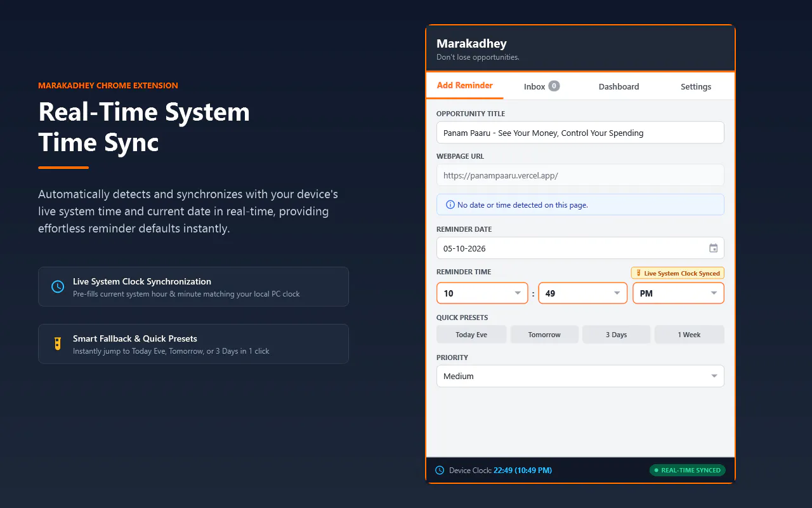Click the 'Pre-fills current system hour & minute' description

point(187,294)
